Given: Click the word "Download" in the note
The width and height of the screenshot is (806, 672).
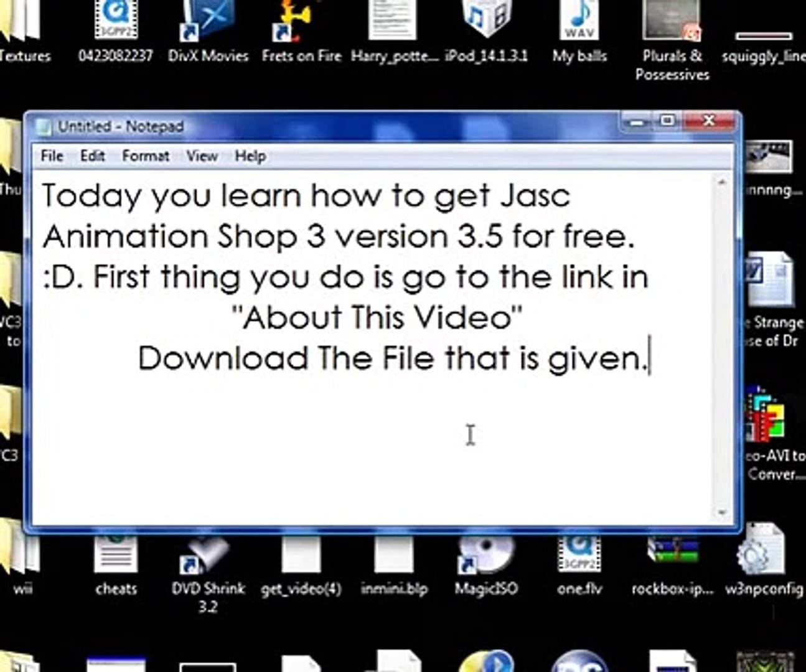Looking at the screenshot, I should 223,358.
